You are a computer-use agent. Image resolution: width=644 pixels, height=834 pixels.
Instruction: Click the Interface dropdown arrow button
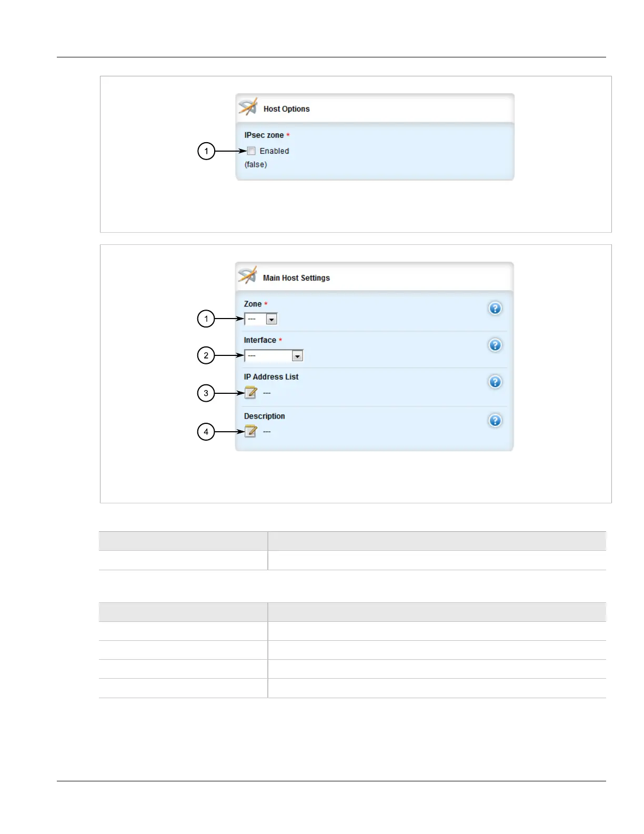[297, 356]
